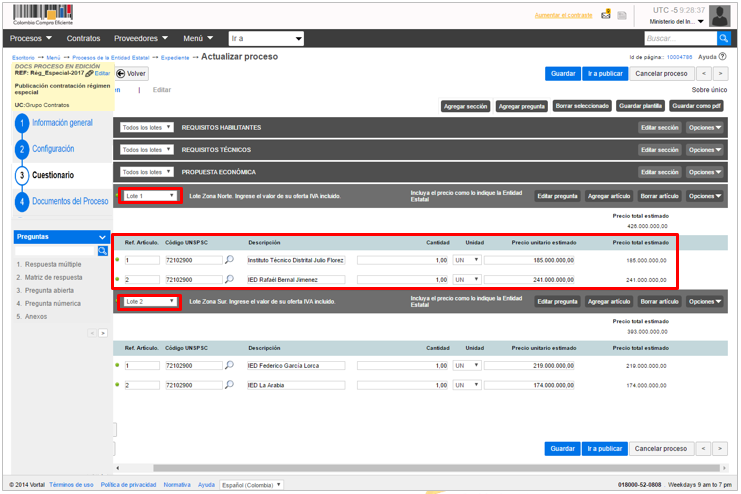
Task: Open the Menú dropdown menu
Action: [198, 38]
